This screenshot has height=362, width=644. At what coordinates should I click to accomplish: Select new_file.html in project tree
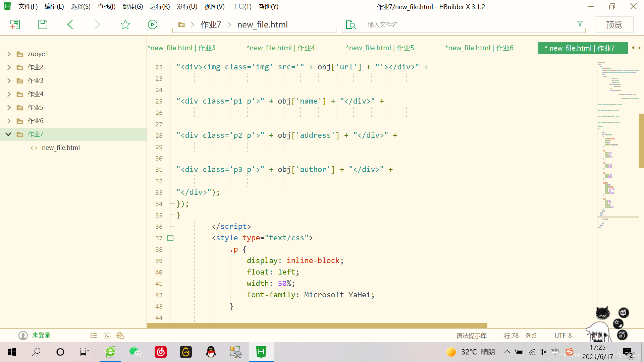pos(61,148)
